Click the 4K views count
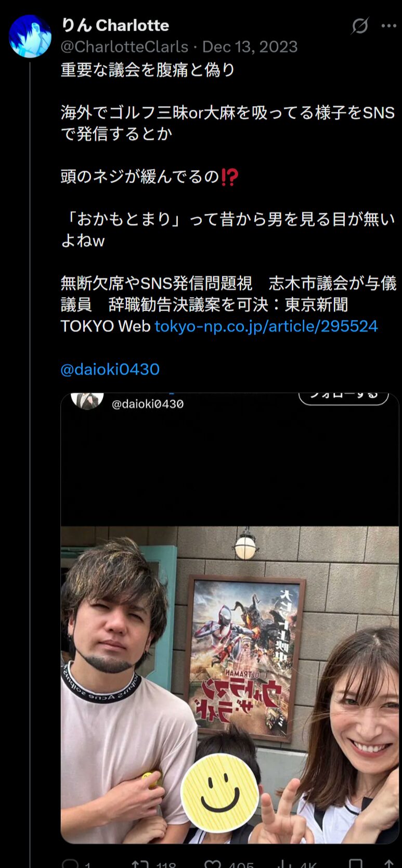 (x=308, y=864)
